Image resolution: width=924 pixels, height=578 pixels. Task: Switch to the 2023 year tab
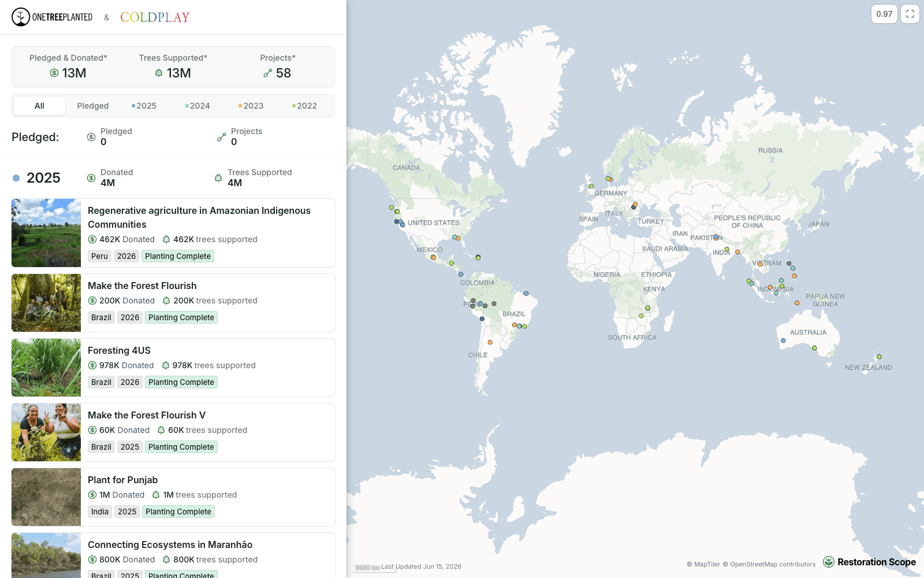pyautogui.click(x=251, y=106)
